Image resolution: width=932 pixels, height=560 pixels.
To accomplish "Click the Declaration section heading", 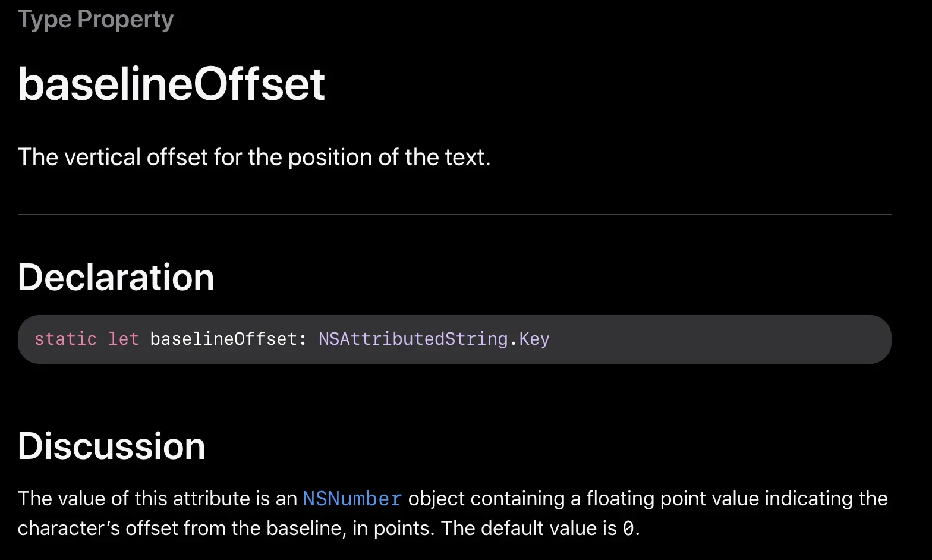I will tap(116, 277).
